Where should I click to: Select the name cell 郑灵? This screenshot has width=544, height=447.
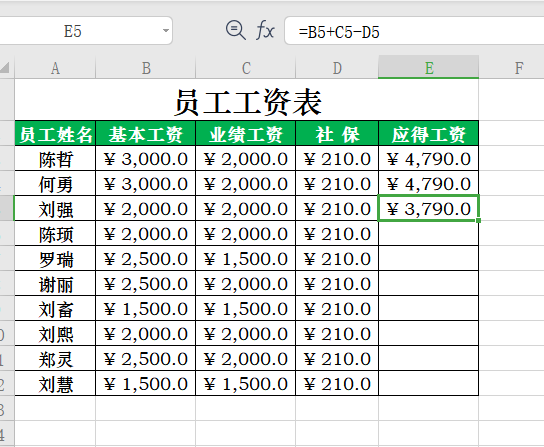click(55, 358)
